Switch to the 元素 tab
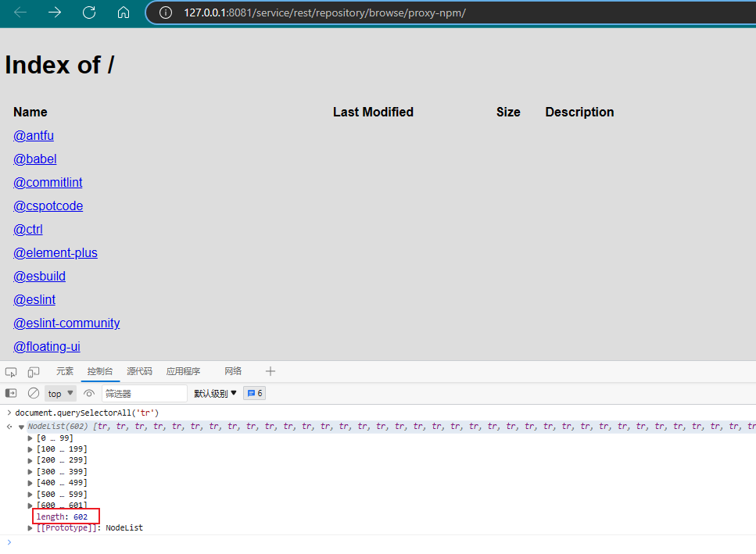This screenshot has height=554, width=756. [x=65, y=371]
